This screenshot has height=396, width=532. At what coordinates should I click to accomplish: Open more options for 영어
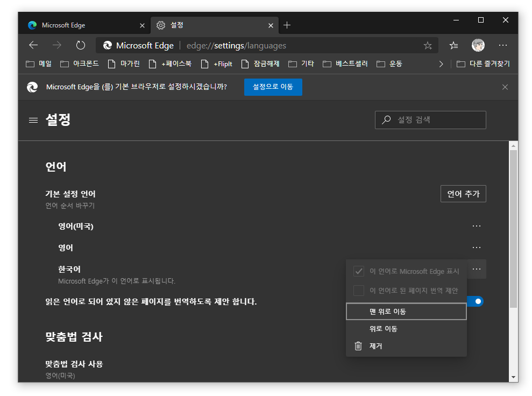pos(477,247)
